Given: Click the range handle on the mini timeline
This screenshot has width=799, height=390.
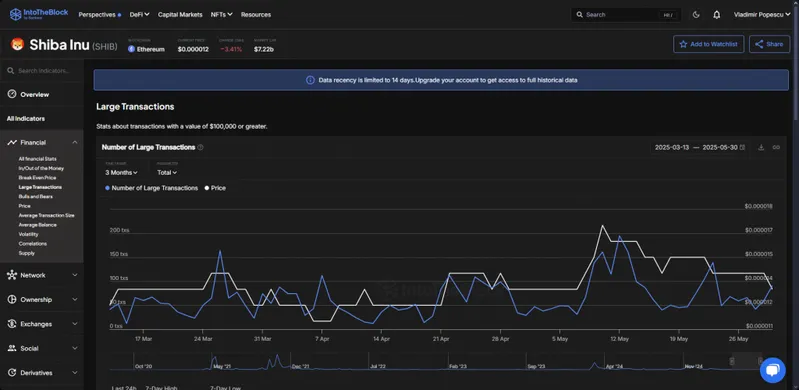Looking at the screenshot, I should click(x=732, y=361).
